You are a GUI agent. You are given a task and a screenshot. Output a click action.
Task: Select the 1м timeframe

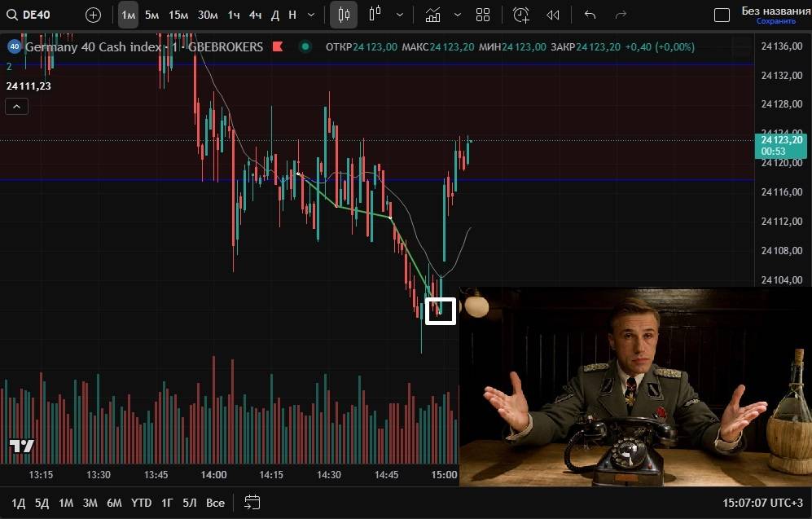(128, 15)
